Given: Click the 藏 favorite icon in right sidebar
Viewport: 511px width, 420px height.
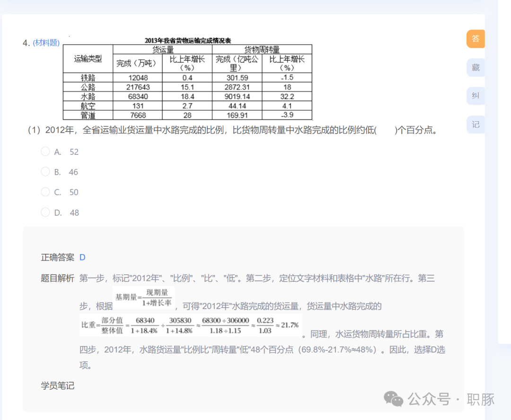Looking at the screenshot, I should pos(475,67).
